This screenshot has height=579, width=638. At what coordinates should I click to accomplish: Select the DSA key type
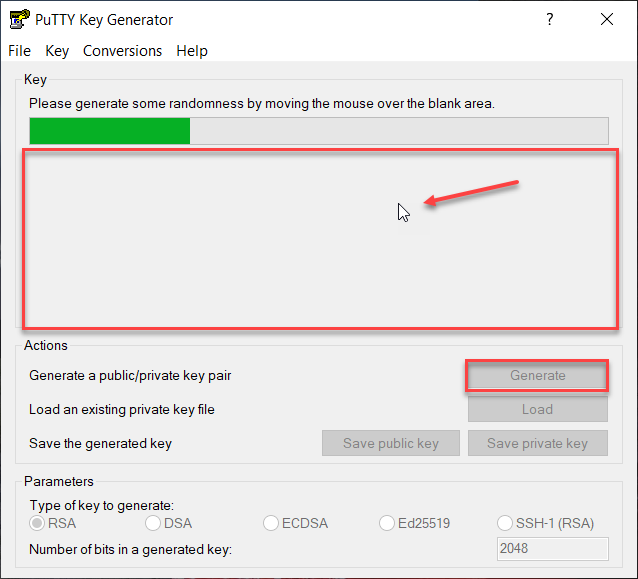click(x=154, y=523)
